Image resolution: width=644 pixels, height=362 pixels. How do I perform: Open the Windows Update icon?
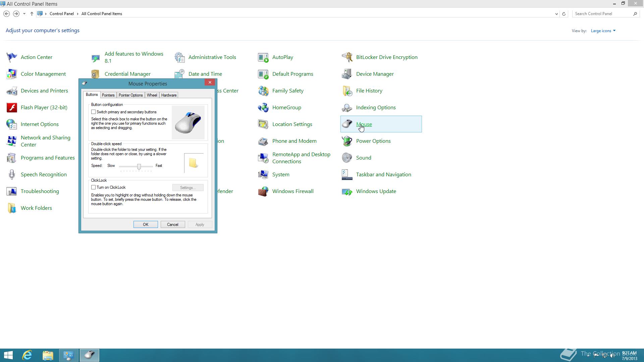347,191
